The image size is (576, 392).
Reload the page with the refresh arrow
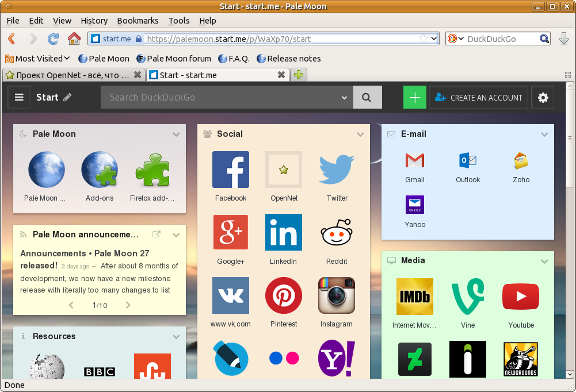54,39
